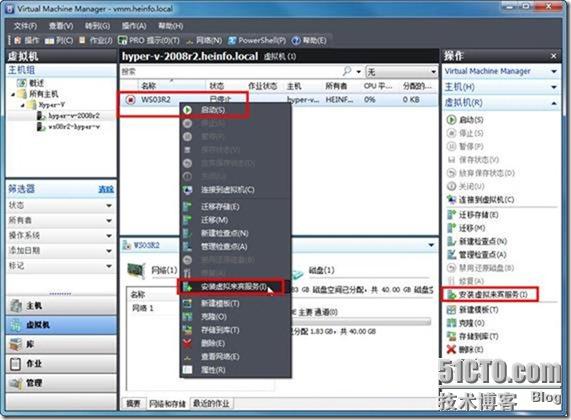This screenshot has height=420, width=571.
Task: Open the File (文件(F)) menu
Action: 25,25
